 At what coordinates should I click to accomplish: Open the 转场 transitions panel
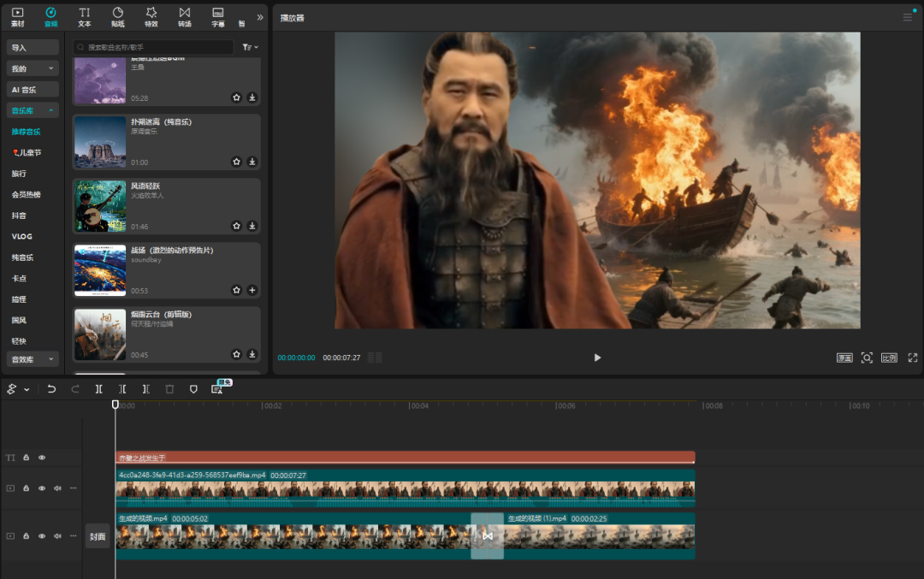(x=185, y=16)
